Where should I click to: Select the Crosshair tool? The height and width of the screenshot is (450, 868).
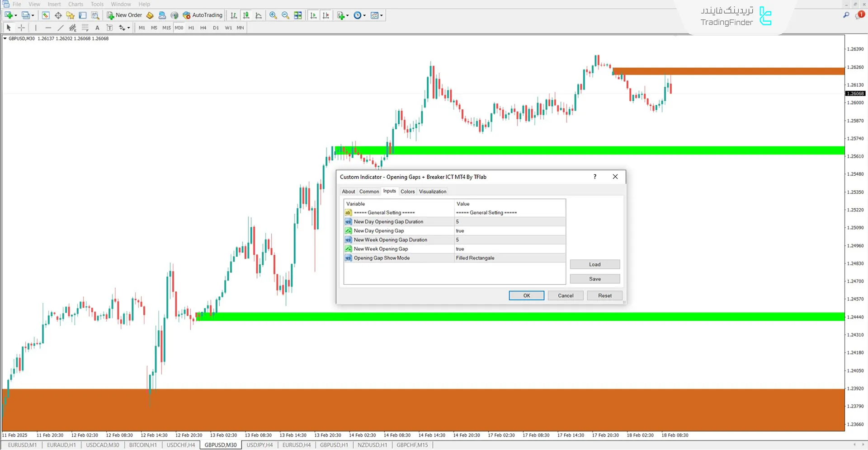click(21, 28)
